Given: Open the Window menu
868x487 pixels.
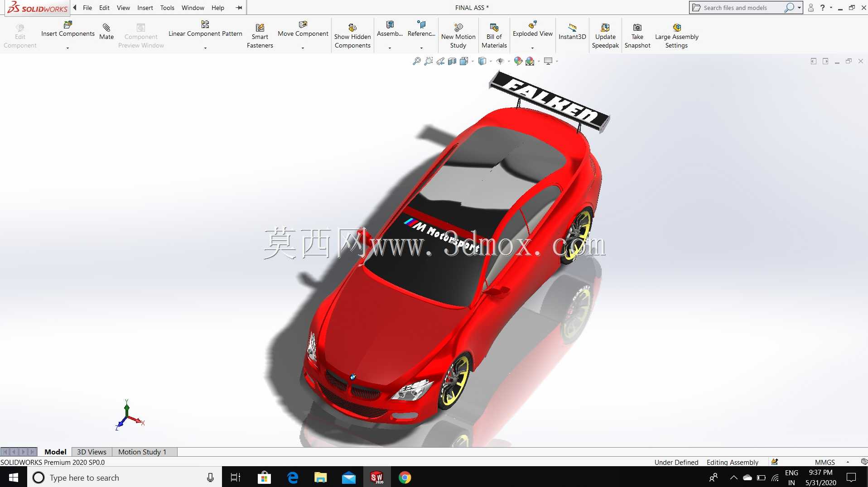Looking at the screenshot, I should pos(193,8).
